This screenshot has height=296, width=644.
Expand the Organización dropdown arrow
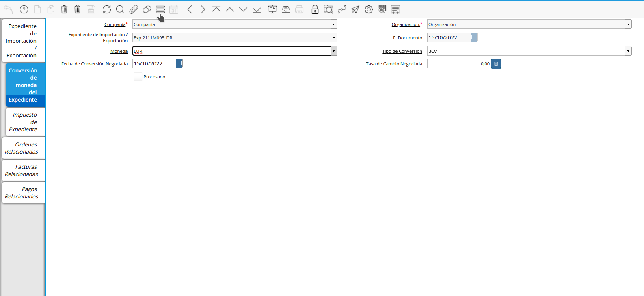point(628,24)
